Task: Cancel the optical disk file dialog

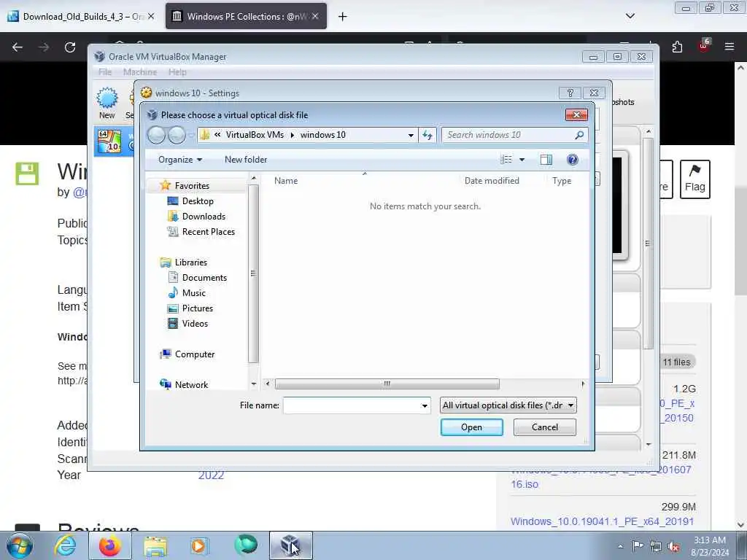Action: pyautogui.click(x=544, y=427)
